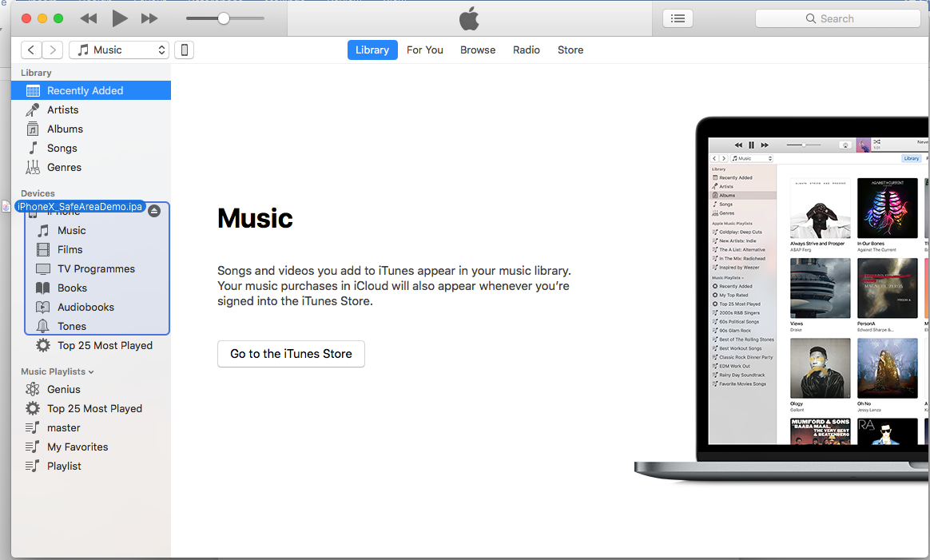Open the master playlist
Screen dimensions: 930x560
[x=91, y=427]
